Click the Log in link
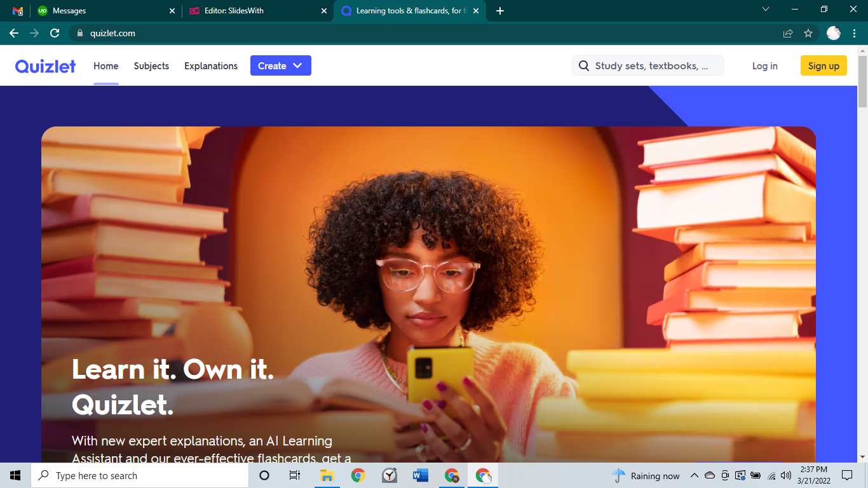Viewport: 868px width, 488px height. 764,66
